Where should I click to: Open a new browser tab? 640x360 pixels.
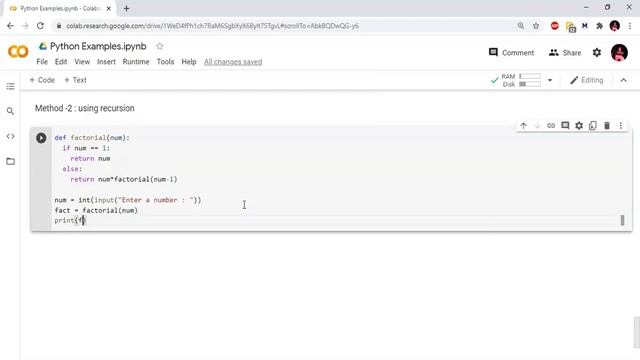pyautogui.click(x=127, y=8)
